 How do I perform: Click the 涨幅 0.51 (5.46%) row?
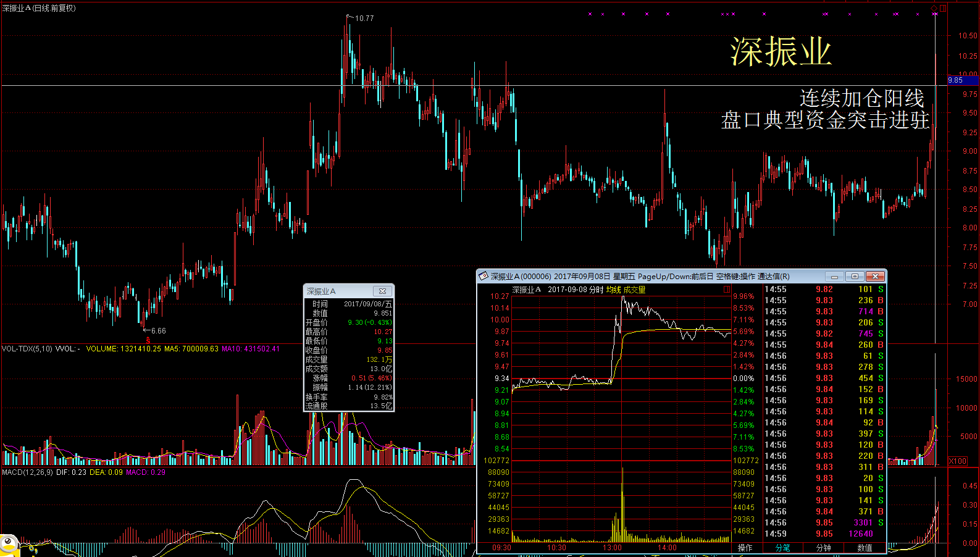coord(349,378)
